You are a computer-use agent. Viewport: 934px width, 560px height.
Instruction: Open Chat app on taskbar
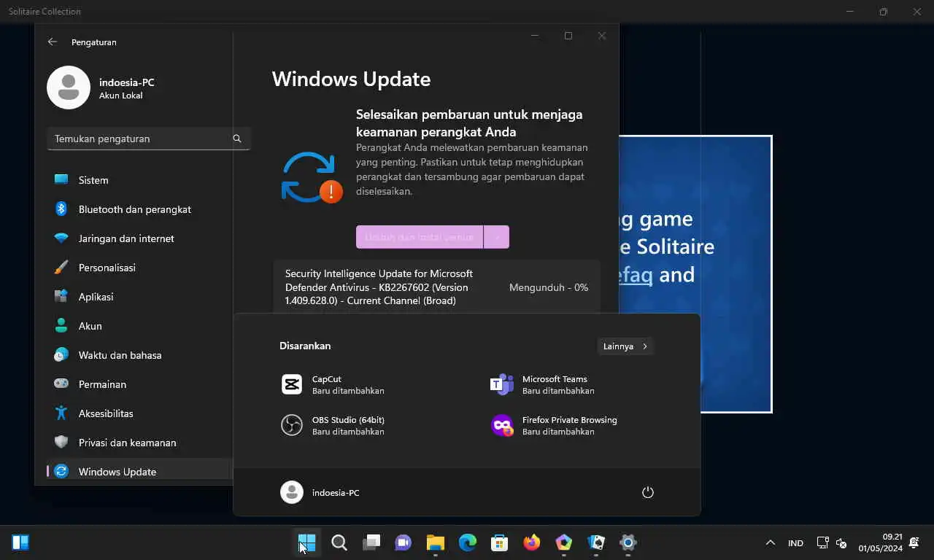coord(404,542)
